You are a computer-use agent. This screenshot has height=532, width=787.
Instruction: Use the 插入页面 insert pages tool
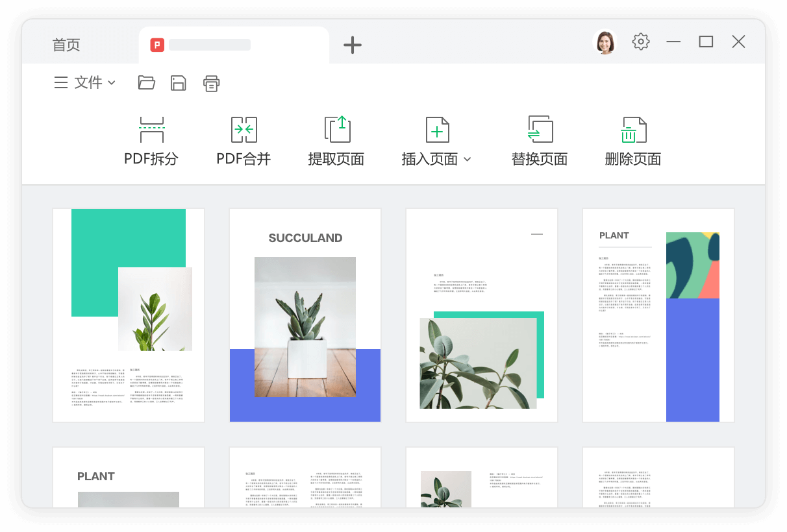[431, 139]
